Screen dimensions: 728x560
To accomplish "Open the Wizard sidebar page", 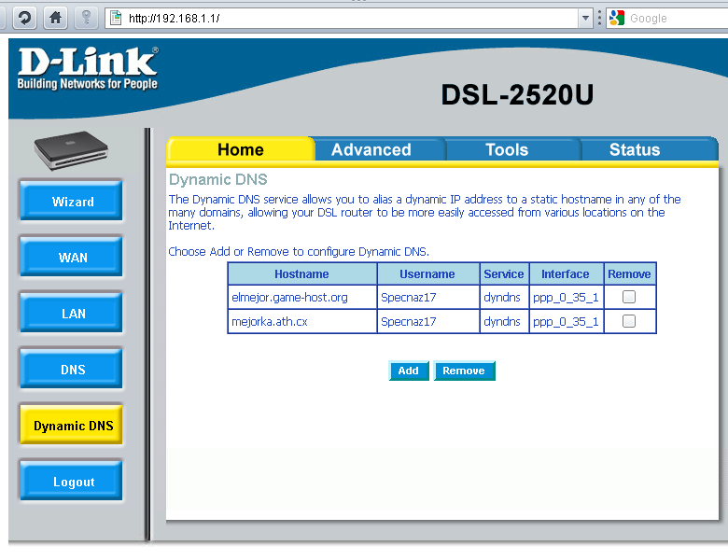I will (x=73, y=202).
